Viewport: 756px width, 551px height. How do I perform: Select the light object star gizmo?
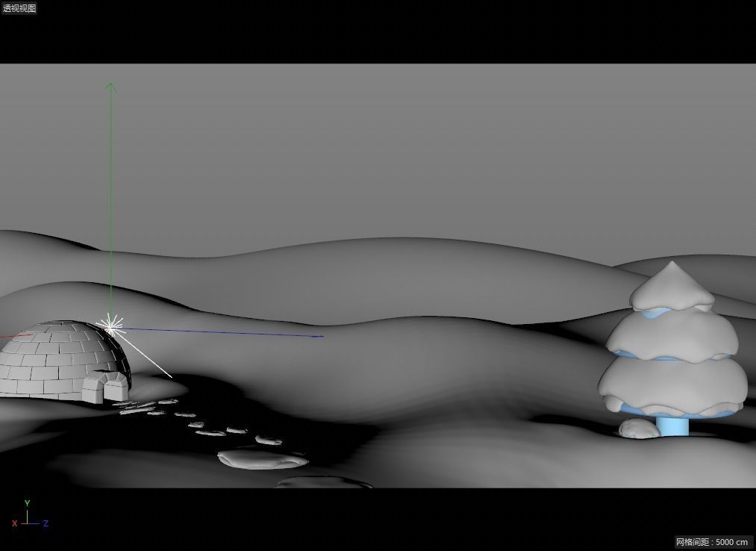110,327
